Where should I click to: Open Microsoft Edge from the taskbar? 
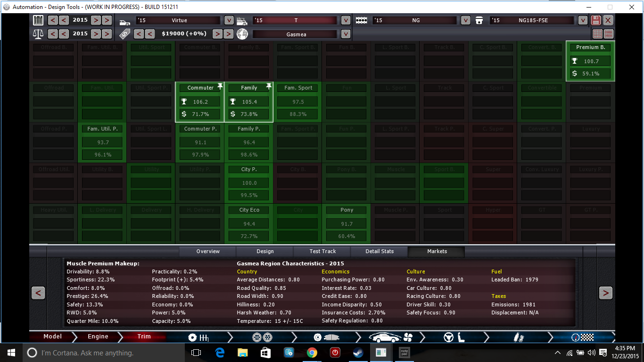[x=219, y=353]
